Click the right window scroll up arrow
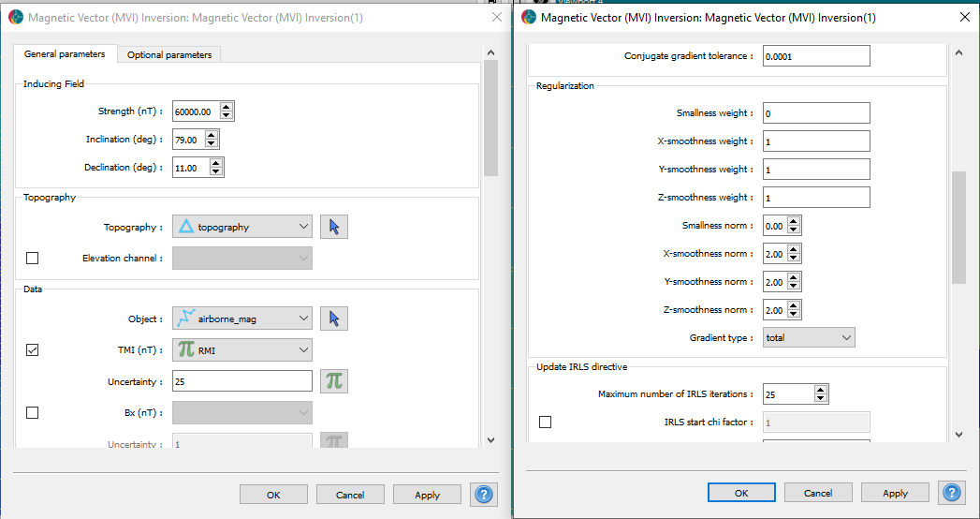The image size is (980, 519). (x=958, y=53)
